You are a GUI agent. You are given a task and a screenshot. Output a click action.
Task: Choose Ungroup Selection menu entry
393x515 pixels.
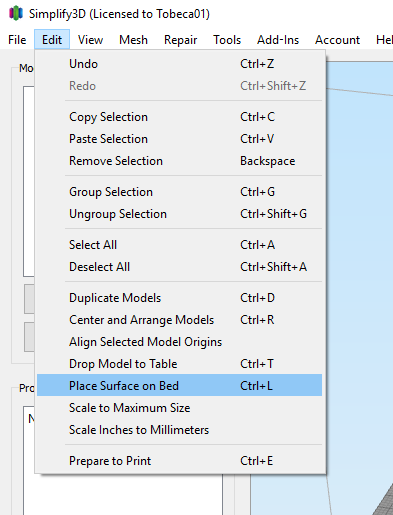(x=179, y=214)
